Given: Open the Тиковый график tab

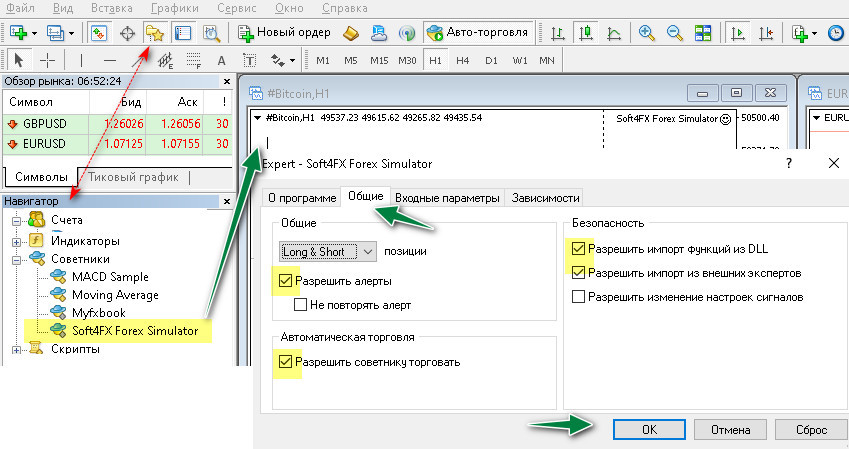Looking at the screenshot, I should [133, 177].
